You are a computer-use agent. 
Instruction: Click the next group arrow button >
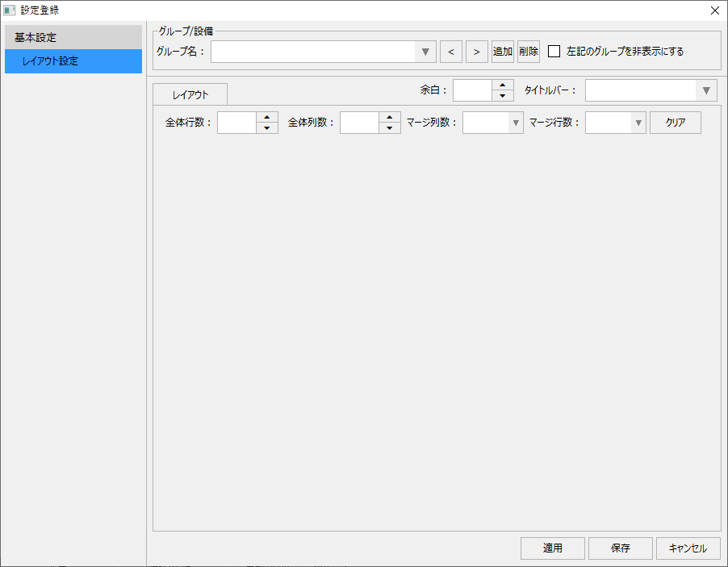point(476,51)
